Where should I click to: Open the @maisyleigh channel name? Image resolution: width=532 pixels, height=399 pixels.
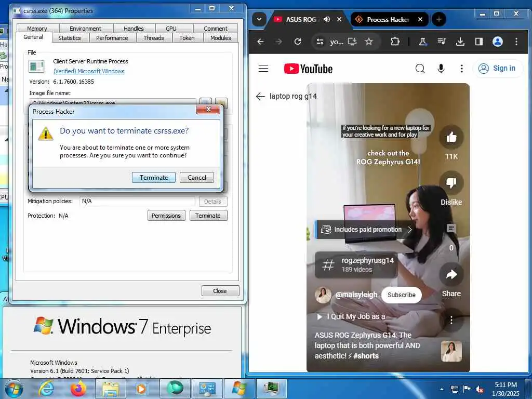click(356, 295)
